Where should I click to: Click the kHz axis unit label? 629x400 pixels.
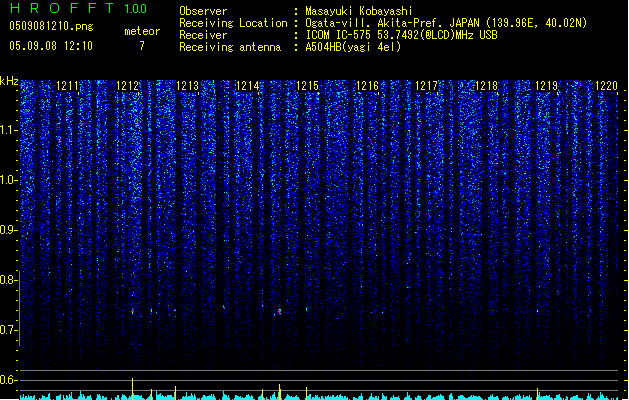(9, 81)
